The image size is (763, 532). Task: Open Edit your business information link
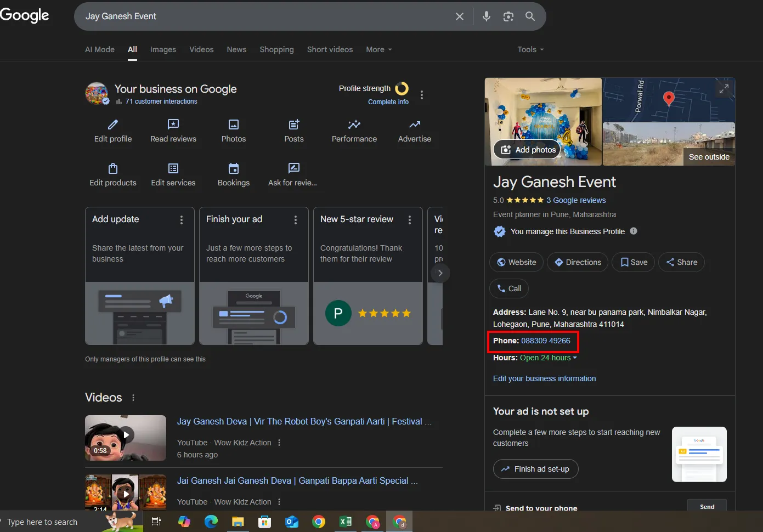[x=544, y=378]
